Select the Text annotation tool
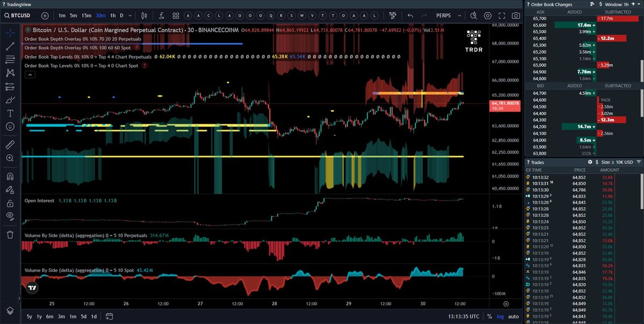The height and width of the screenshot is (324, 644). (10, 113)
